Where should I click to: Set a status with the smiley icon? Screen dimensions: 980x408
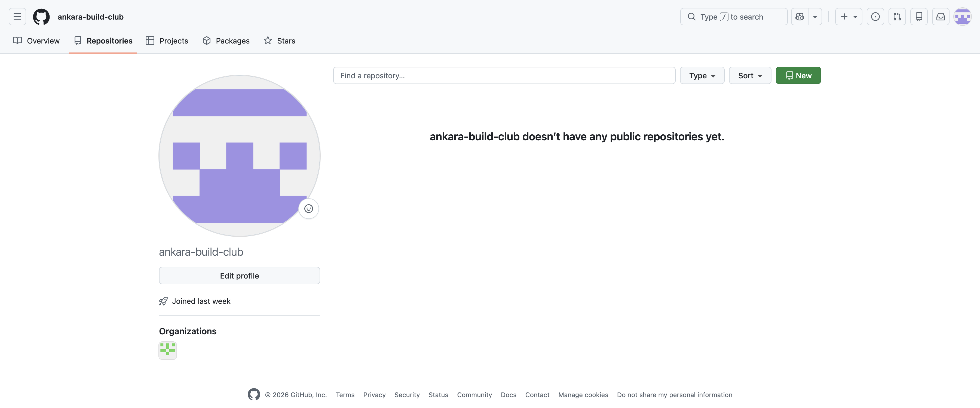[308, 208]
